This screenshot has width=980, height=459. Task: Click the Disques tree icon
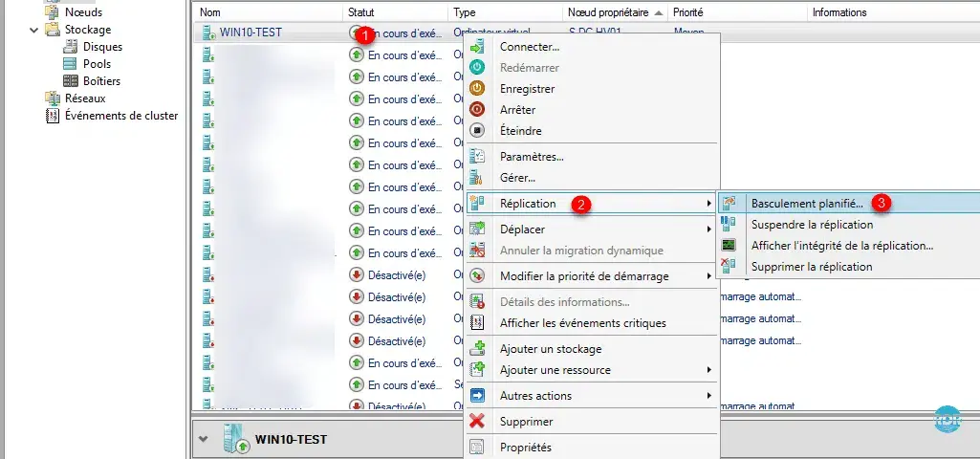pos(72,47)
